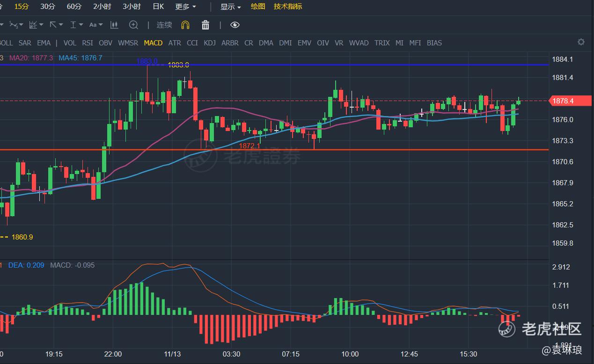Select the EMV indicator
This screenshot has width=594, height=364.
(x=304, y=43)
